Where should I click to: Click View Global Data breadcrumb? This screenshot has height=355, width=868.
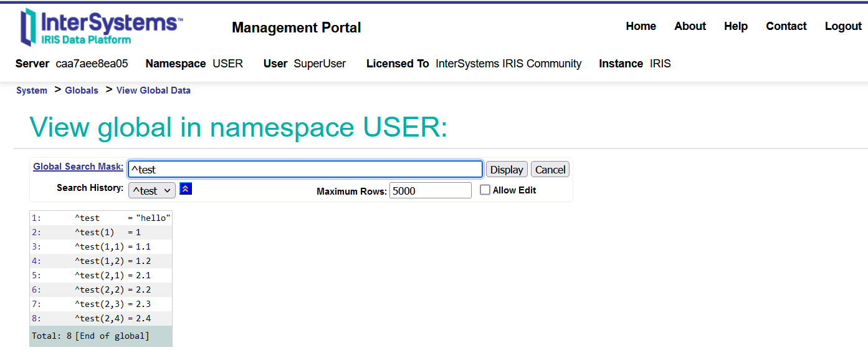coord(153,90)
